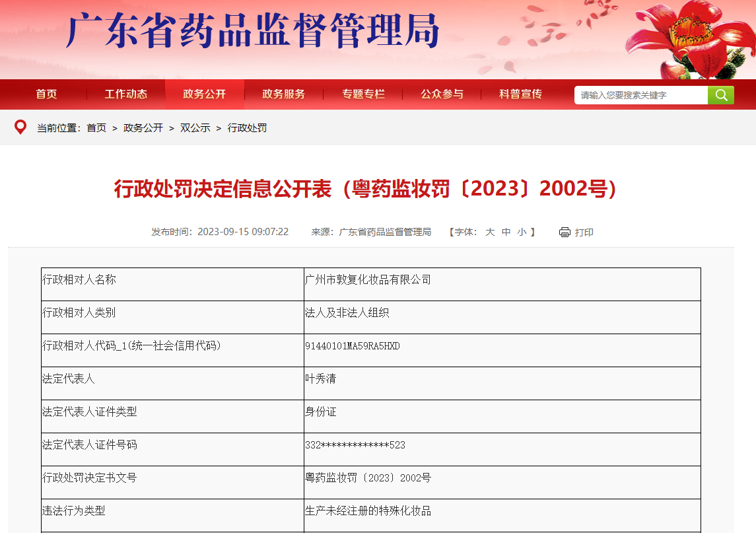Click the label 行政相对人代码_1(统一社会信用代码)
The height and width of the screenshot is (533, 756).
pos(131,346)
